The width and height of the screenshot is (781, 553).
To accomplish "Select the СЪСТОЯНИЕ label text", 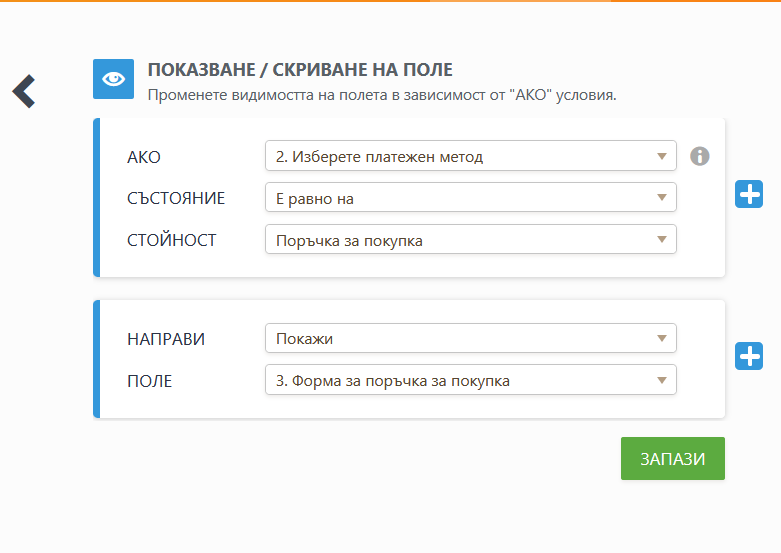I will tap(176, 198).
